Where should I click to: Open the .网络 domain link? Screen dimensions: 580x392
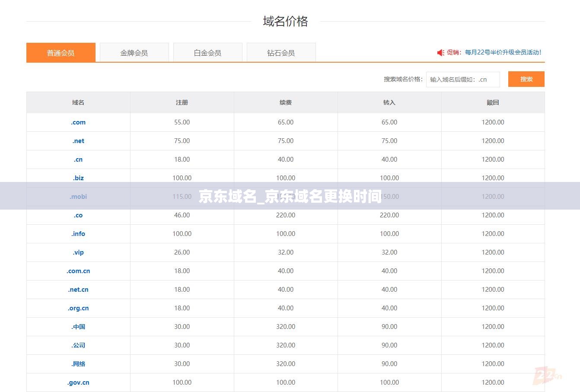click(x=78, y=364)
